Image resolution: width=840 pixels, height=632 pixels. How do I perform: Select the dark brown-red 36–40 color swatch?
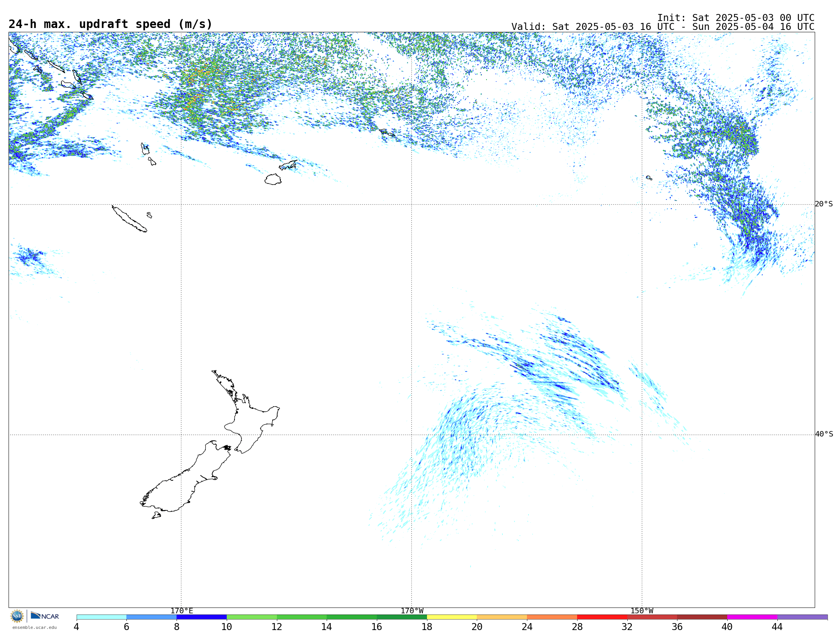coord(702,617)
